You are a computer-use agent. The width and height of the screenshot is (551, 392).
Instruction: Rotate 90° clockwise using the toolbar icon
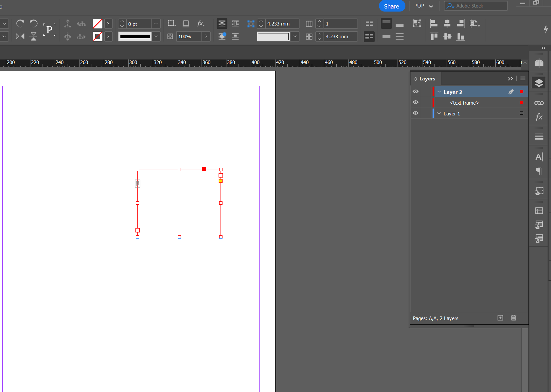pyautogui.click(x=20, y=24)
